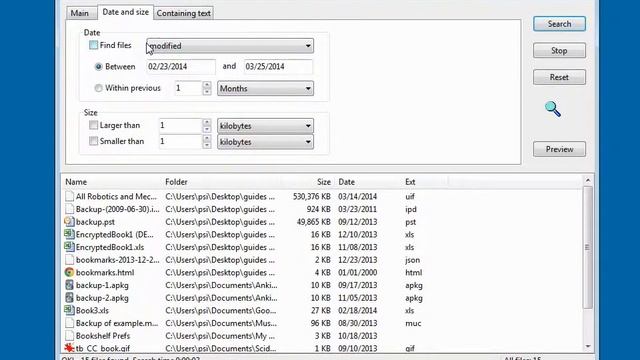Screen dimensions: 640x360
Task: Click the 03/25/2014 end date field
Action: (278, 67)
